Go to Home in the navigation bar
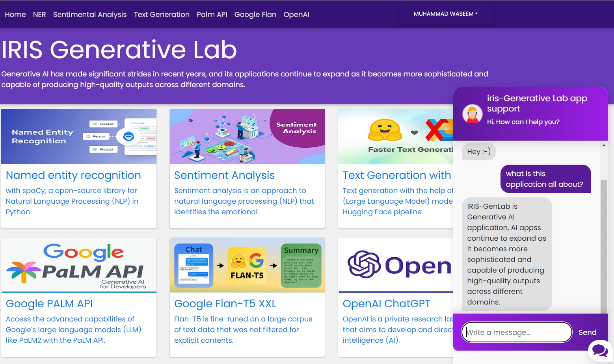The width and height of the screenshot is (614, 364). [x=15, y=15]
